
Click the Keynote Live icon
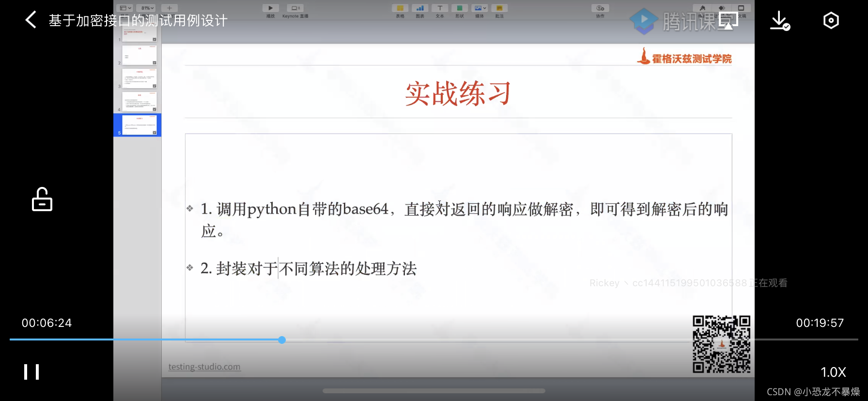click(295, 8)
